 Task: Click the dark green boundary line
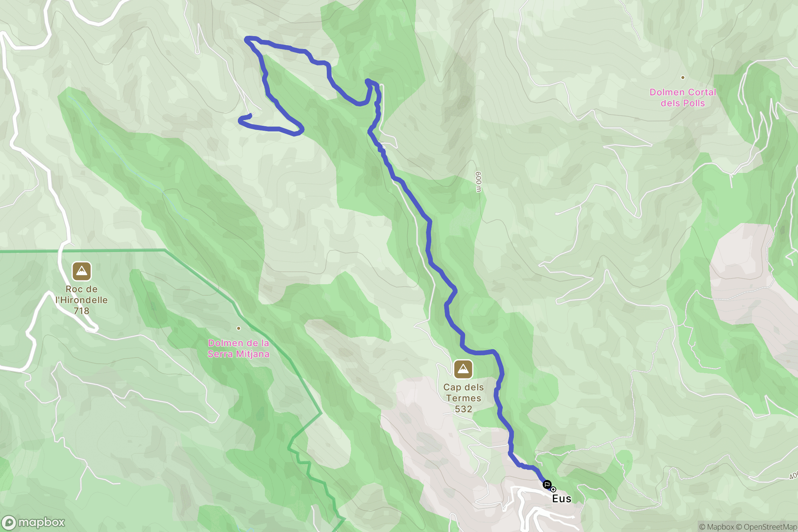[x=114, y=251]
